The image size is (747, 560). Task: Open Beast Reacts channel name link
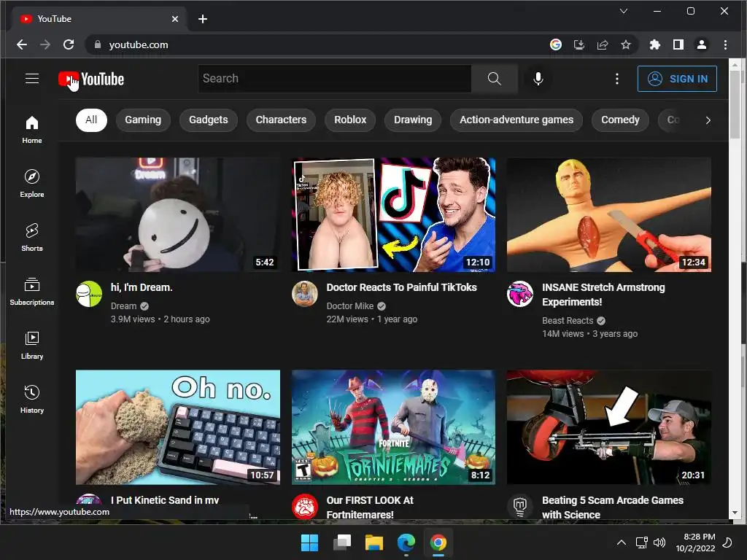[568, 321]
